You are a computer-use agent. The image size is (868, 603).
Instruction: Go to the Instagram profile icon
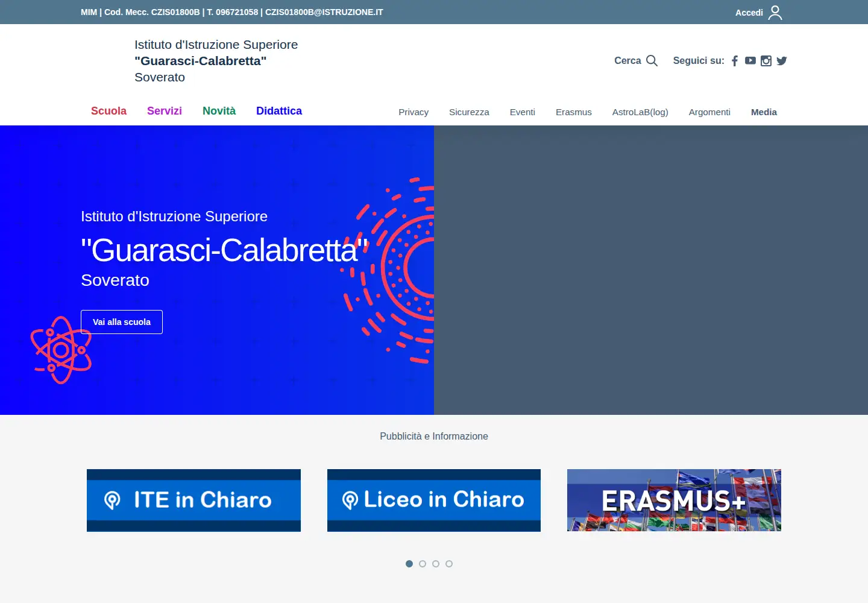click(766, 61)
